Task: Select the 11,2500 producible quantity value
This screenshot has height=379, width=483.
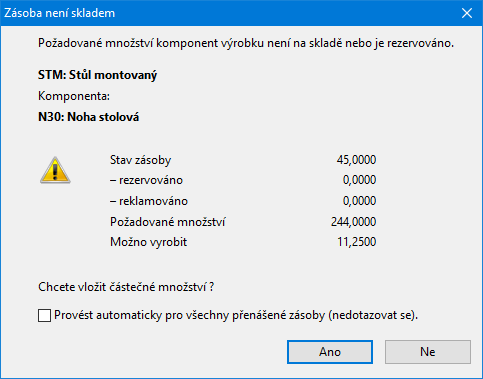Action: click(357, 242)
